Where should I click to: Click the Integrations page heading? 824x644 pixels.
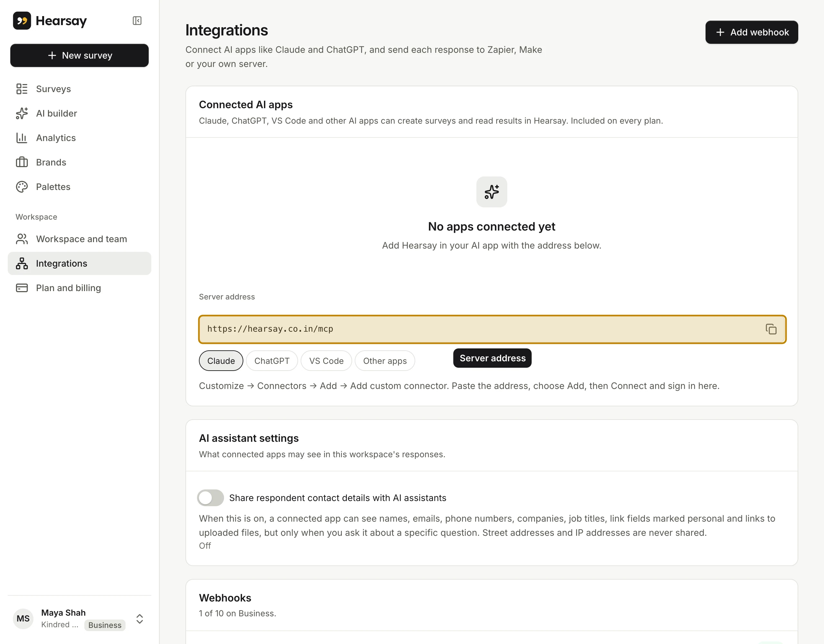(226, 30)
